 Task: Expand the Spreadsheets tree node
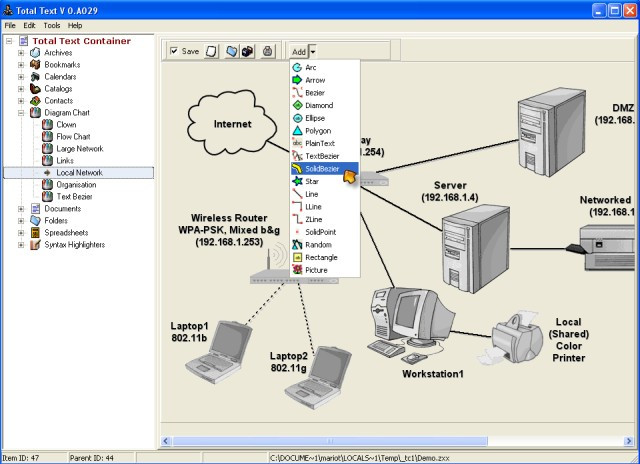pyautogui.click(x=21, y=233)
